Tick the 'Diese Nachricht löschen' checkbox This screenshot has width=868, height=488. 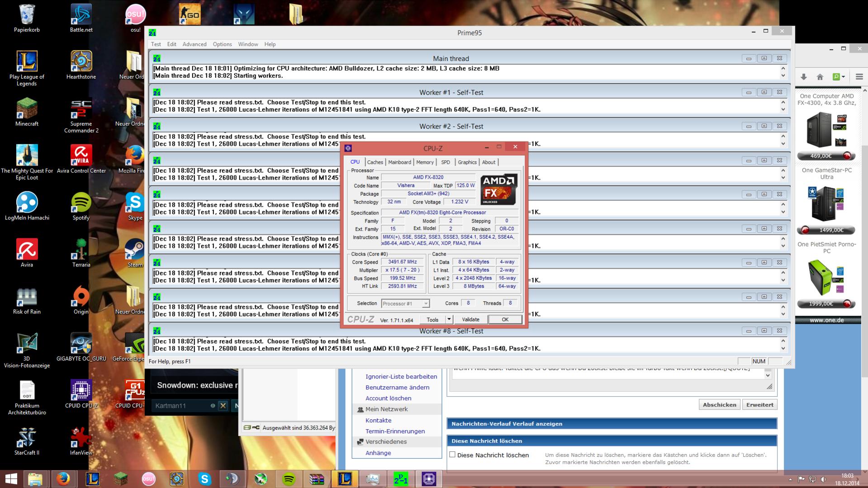[452, 455]
